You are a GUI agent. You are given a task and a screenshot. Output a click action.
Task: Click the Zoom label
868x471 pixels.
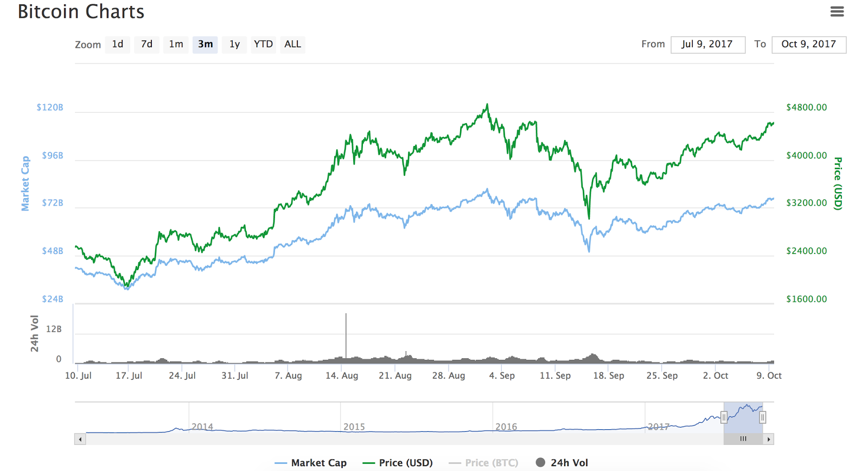tap(88, 44)
